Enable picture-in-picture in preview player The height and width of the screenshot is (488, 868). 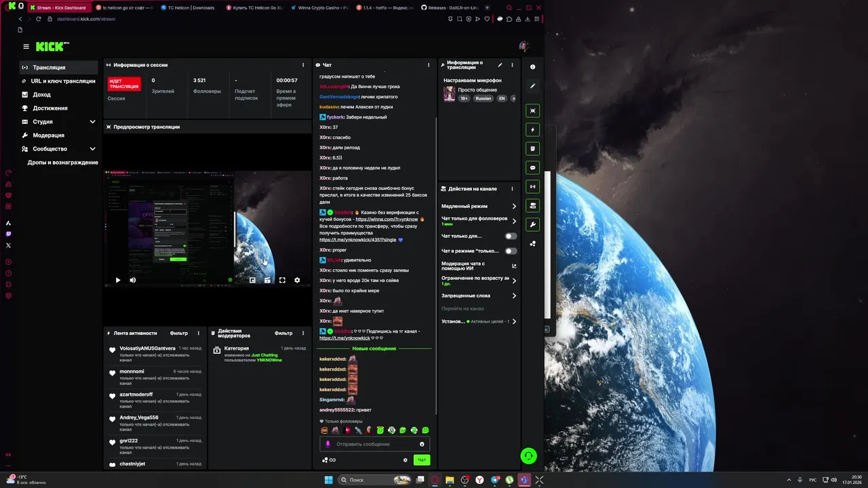(252, 280)
